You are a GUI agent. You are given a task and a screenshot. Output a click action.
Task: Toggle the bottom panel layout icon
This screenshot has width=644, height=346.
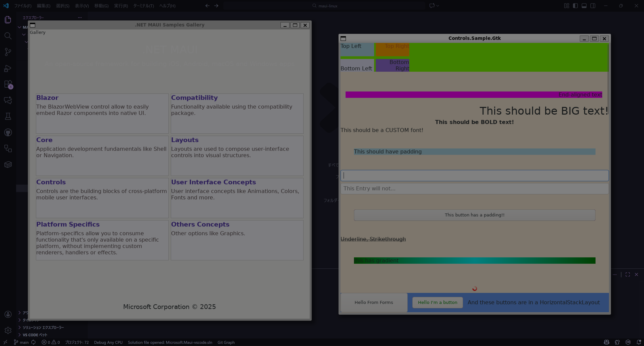tap(584, 6)
